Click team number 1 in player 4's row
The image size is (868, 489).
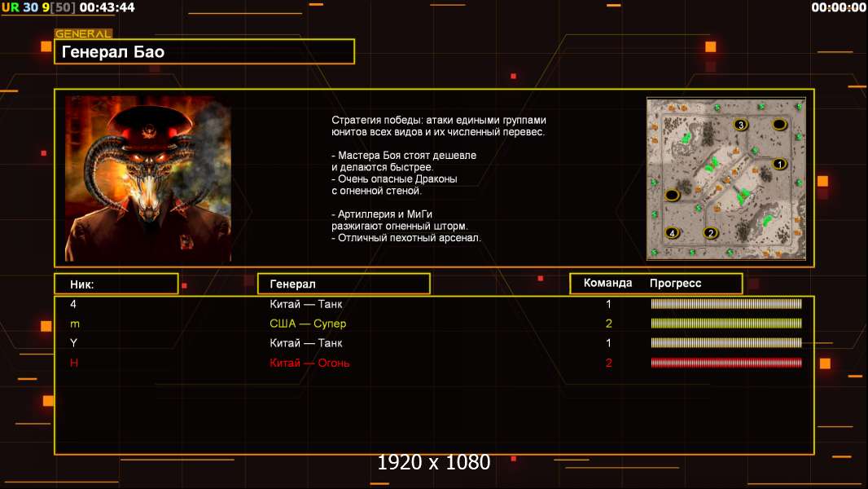(608, 303)
